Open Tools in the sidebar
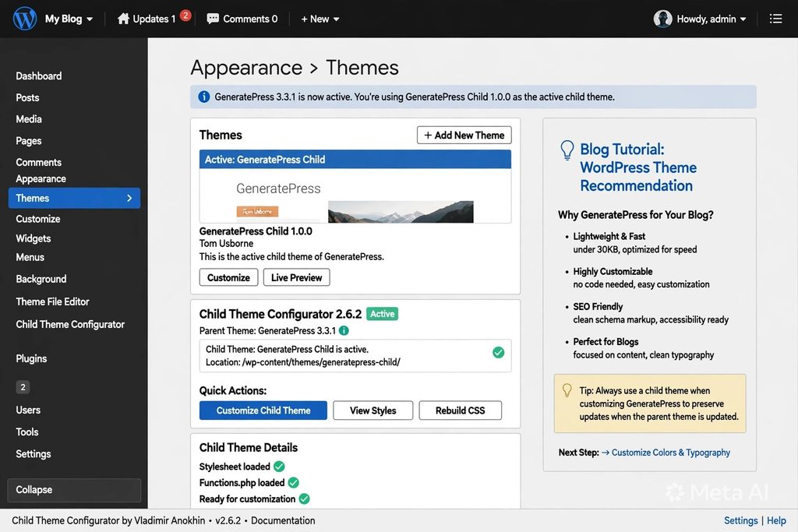The width and height of the screenshot is (798, 532). pyautogui.click(x=27, y=432)
